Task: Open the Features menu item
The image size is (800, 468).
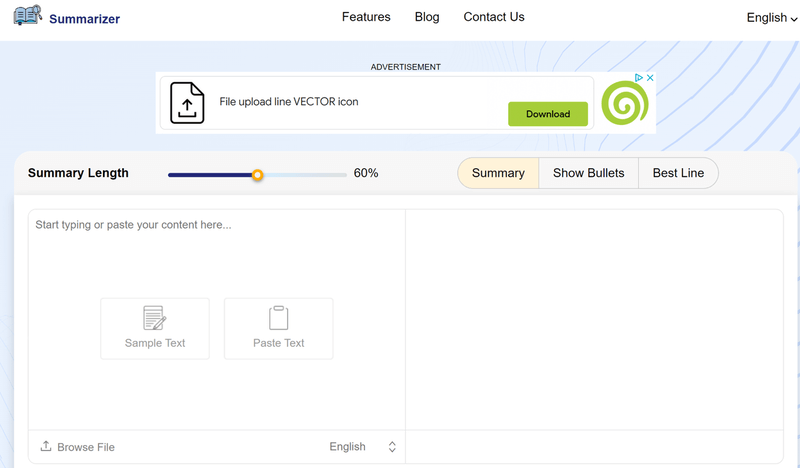Action: click(x=366, y=17)
